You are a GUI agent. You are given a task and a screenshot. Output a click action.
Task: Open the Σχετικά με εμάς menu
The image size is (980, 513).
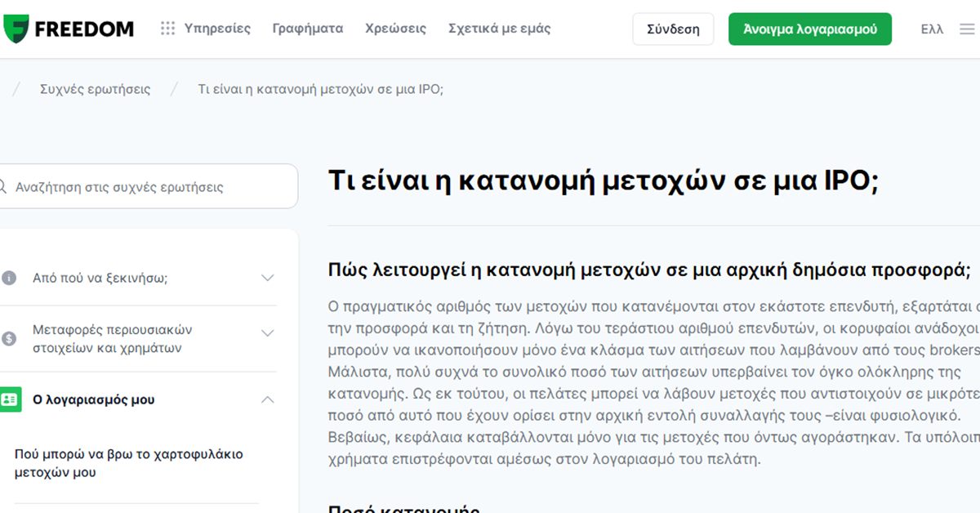point(500,29)
